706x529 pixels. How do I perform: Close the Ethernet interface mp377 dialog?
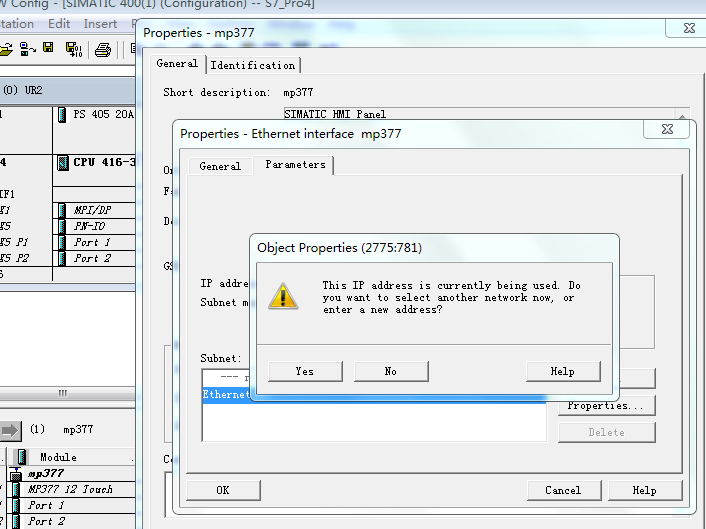(667, 130)
